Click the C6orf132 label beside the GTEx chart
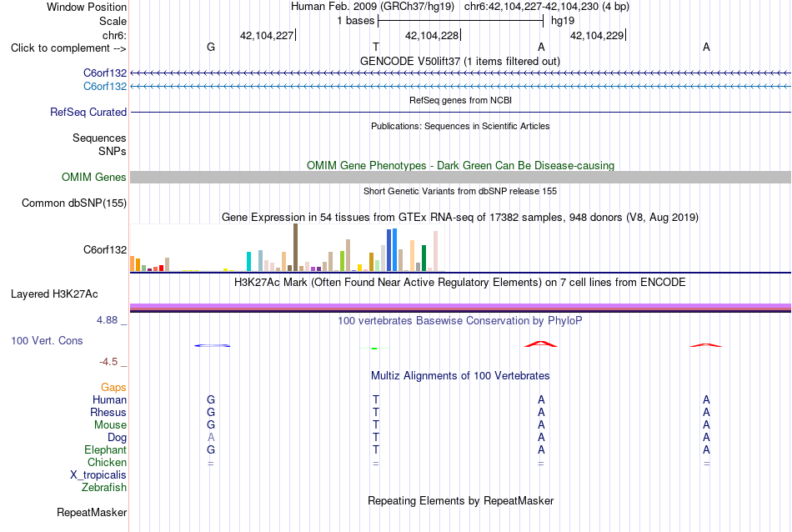The width and height of the screenshot is (792, 532). click(x=105, y=249)
